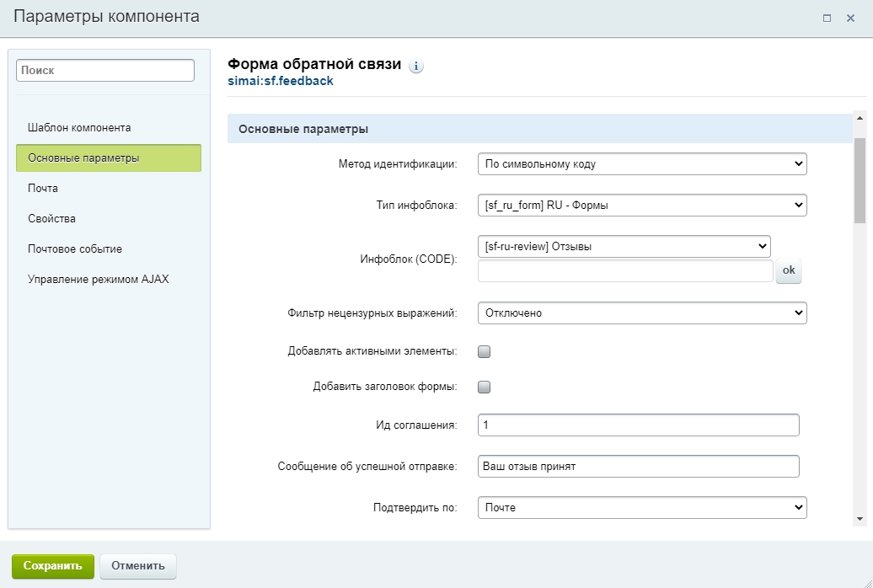
Task: Toggle 'Добавить заголовок формы' checkbox
Action: pos(485,388)
